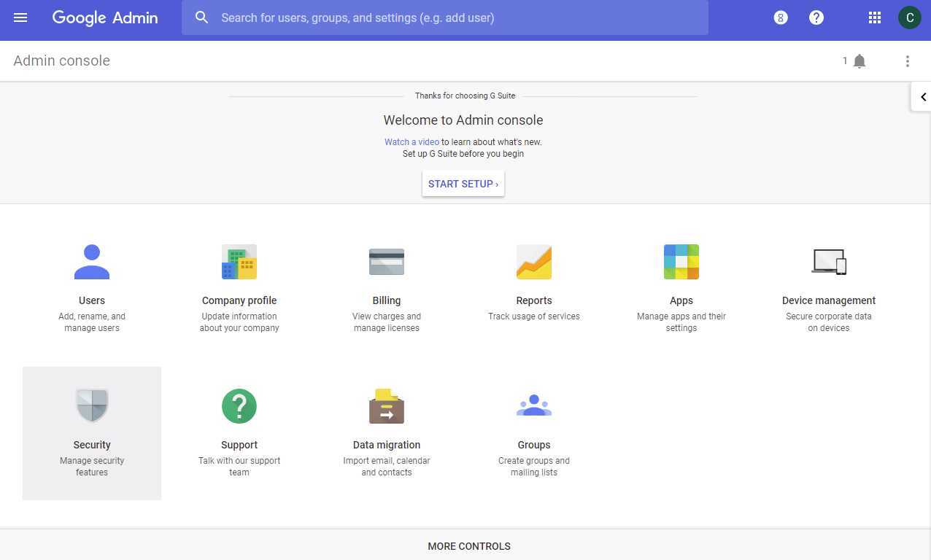Click the Support question mark icon
The height and width of the screenshot is (560, 931).
click(x=239, y=405)
